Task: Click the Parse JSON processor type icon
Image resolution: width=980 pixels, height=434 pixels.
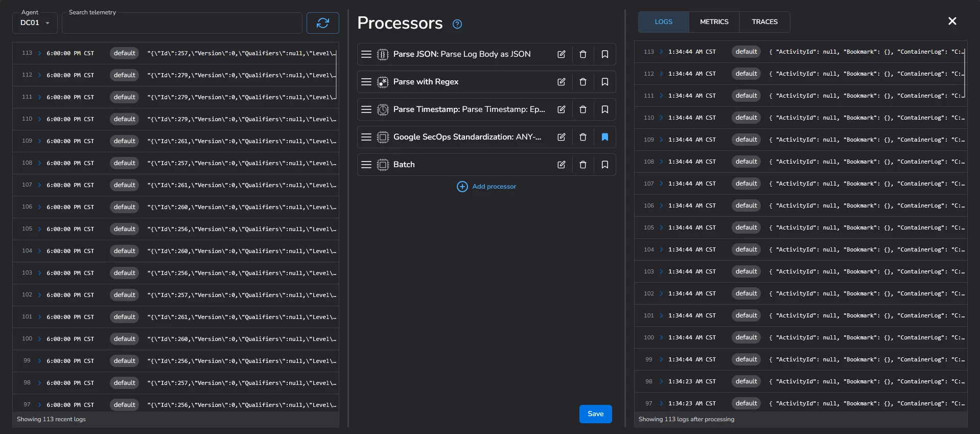Action: click(383, 54)
